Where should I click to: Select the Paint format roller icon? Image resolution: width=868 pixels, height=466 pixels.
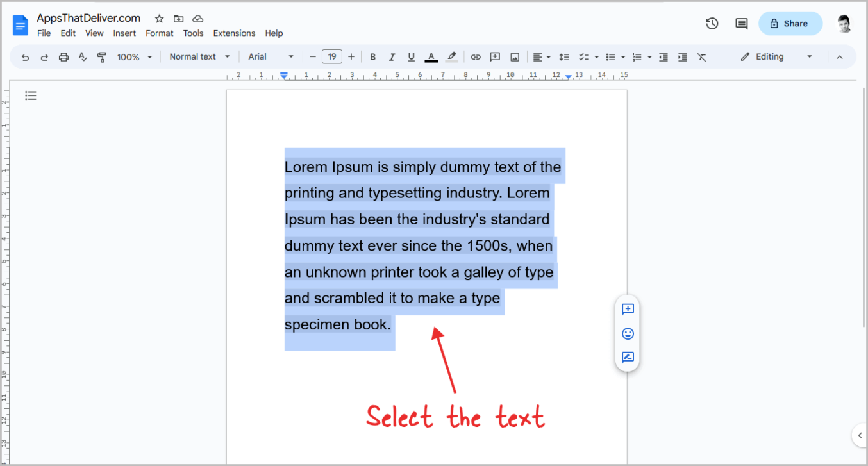tap(101, 57)
